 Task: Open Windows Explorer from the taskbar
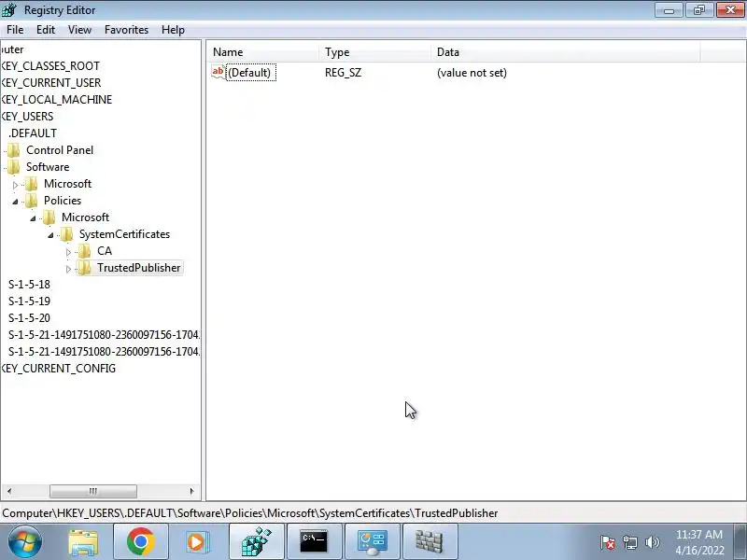pyautogui.click(x=84, y=542)
